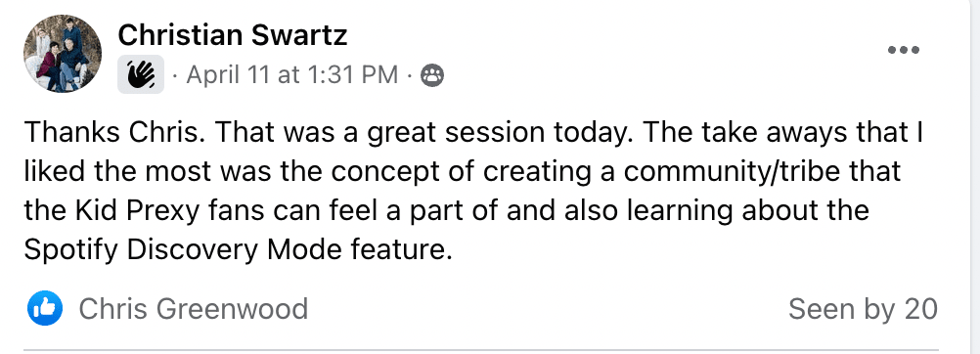Image resolution: width=980 pixels, height=354 pixels.
Task: Click the group members audience icon
Action: [432, 75]
